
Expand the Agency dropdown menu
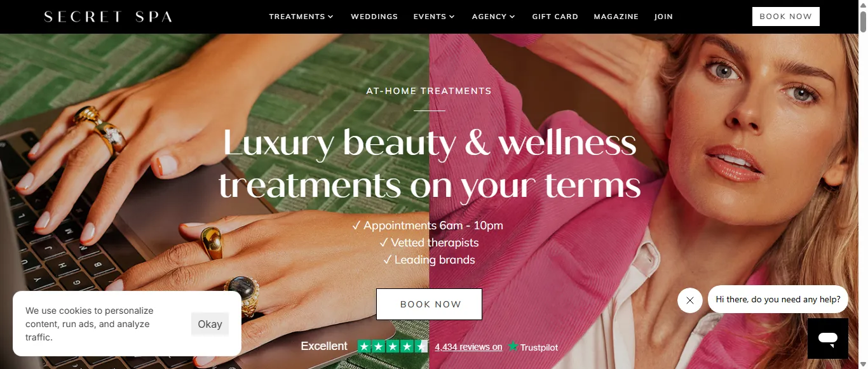pyautogui.click(x=494, y=17)
